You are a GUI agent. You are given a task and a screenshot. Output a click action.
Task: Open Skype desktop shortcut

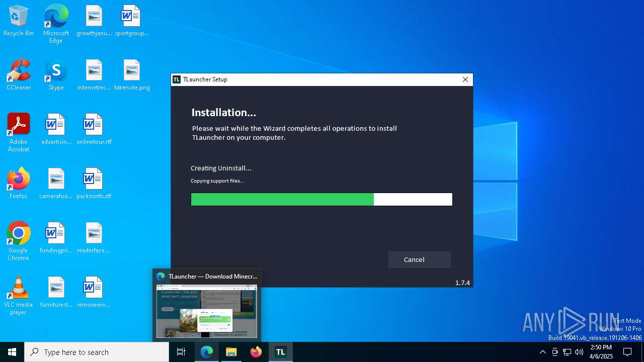[x=56, y=75]
